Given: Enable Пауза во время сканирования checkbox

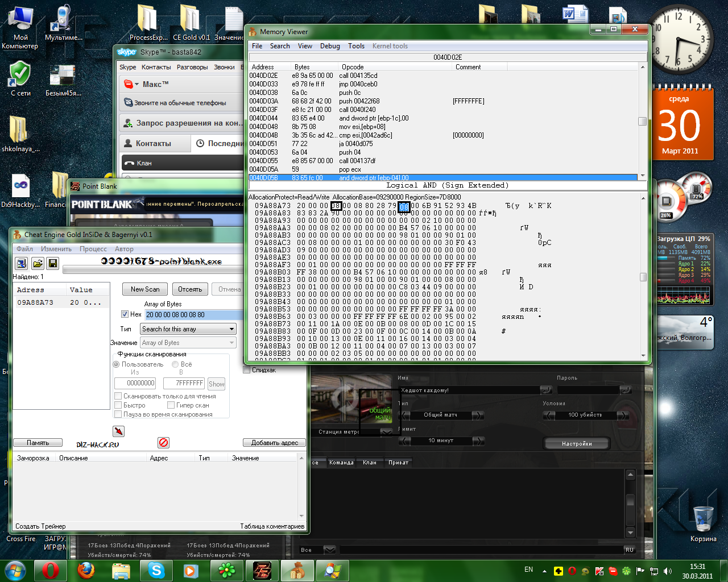Looking at the screenshot, I should coord(118,414).
